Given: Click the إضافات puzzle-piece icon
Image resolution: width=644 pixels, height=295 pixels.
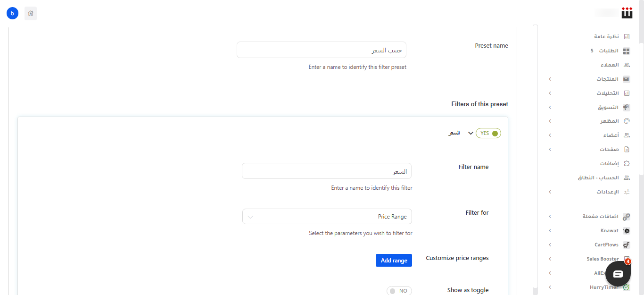Looking at the screenshot, I should (x=627, y=163).
